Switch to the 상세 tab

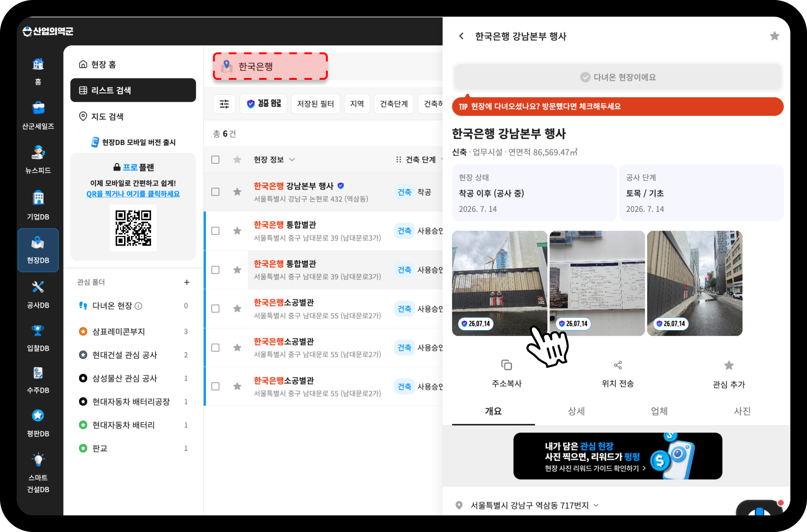pos(576,411)
